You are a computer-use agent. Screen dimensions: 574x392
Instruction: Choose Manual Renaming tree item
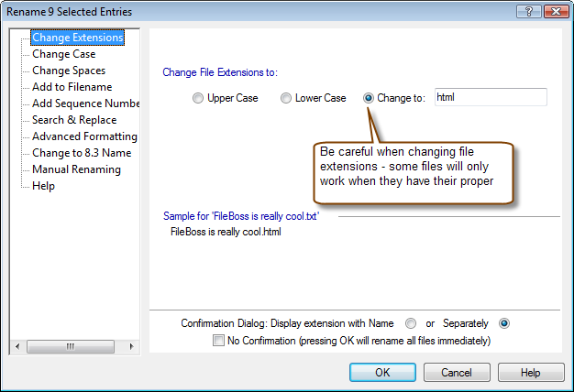[76, 169]
